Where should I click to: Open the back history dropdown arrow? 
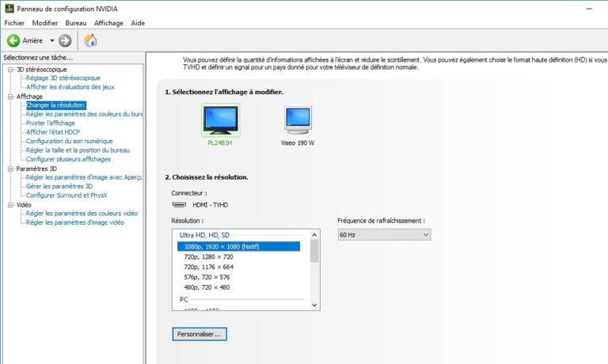52,40
